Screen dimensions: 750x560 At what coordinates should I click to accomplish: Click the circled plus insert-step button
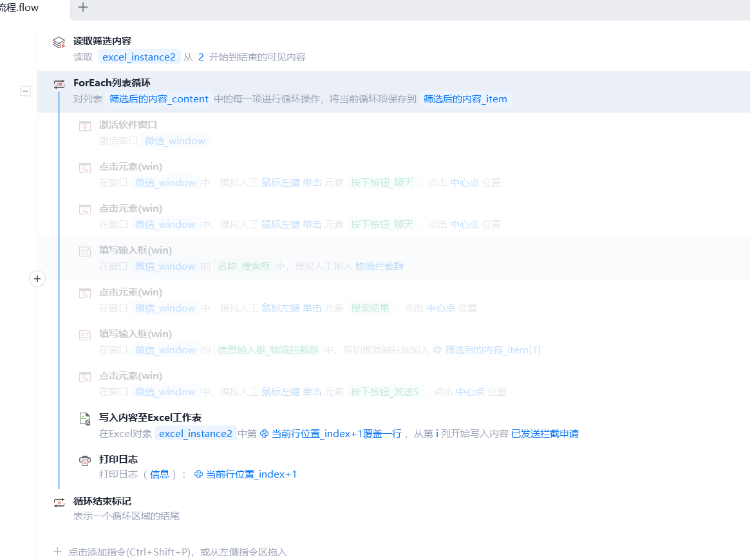(37, 279)
